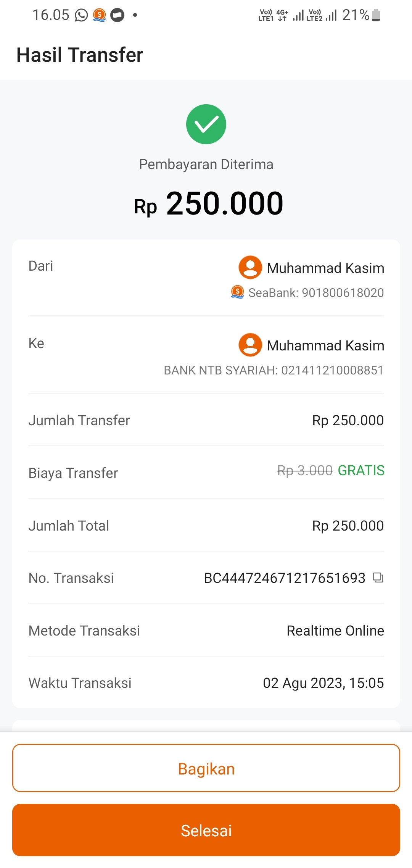Screen dimensions: 412x868
Task: Tap the Hasil Transfer page title
Action: 80,55
